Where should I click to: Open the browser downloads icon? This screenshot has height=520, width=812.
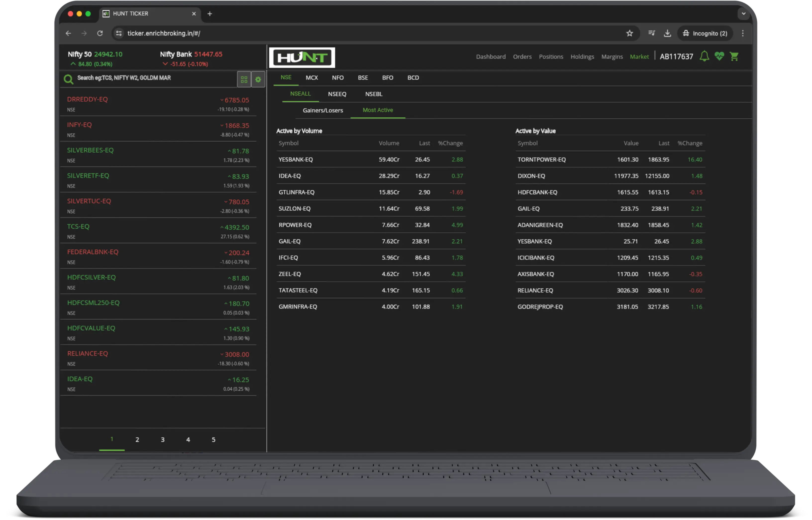click(667, 33)
